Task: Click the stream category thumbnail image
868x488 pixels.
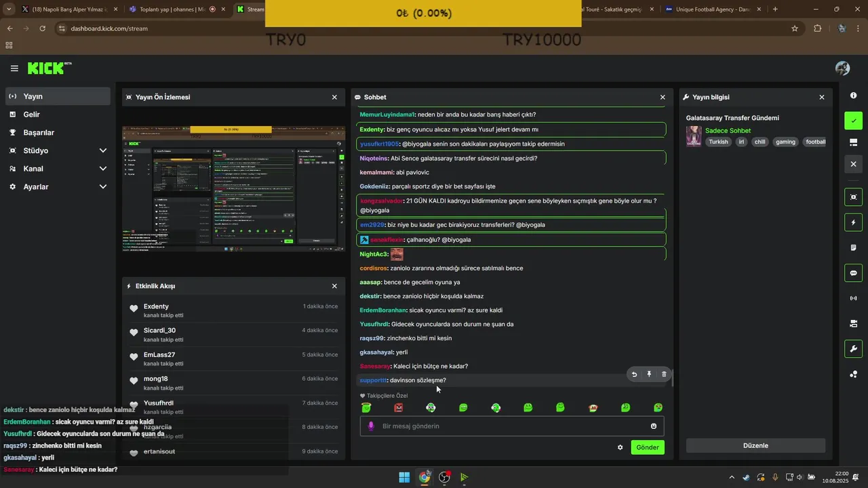Action: (x=694, y=136)
